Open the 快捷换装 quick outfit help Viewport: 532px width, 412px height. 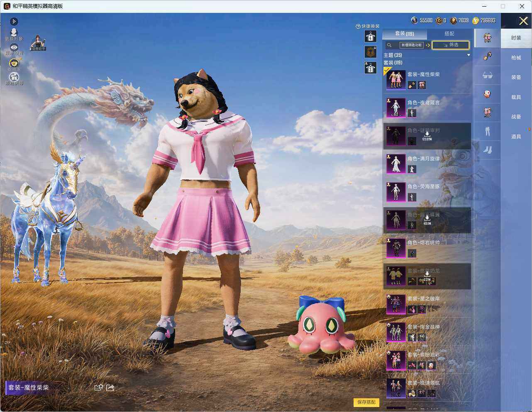pyautogui.click(x=368, y=26)
